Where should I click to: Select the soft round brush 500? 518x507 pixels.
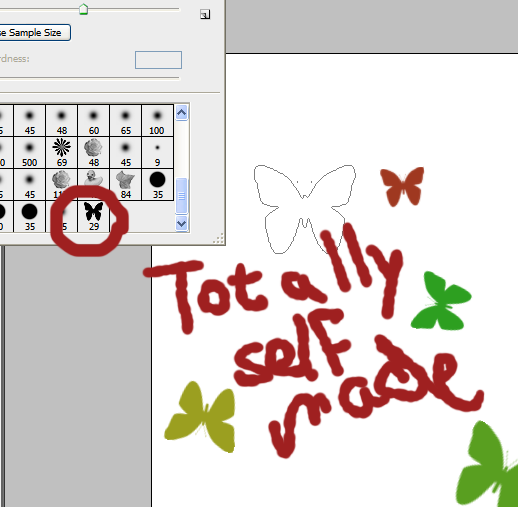pyautogui.click(x=30, y=152)
